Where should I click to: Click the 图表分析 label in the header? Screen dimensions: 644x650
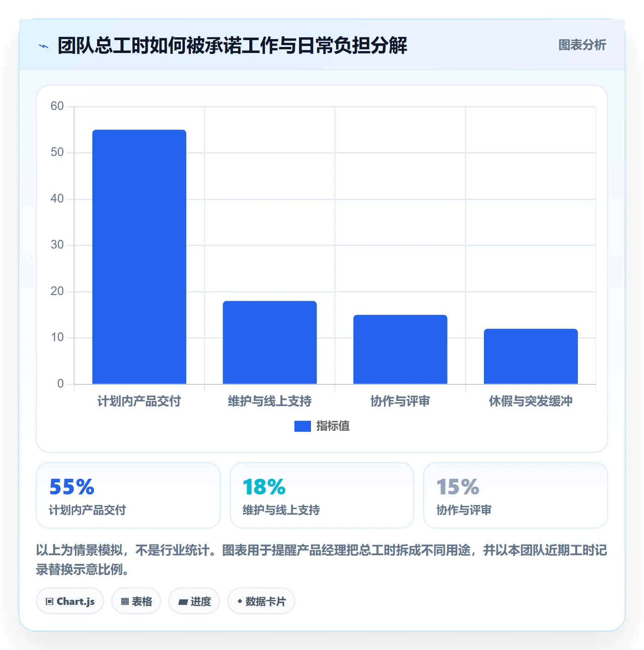click(x=582, y=45)
